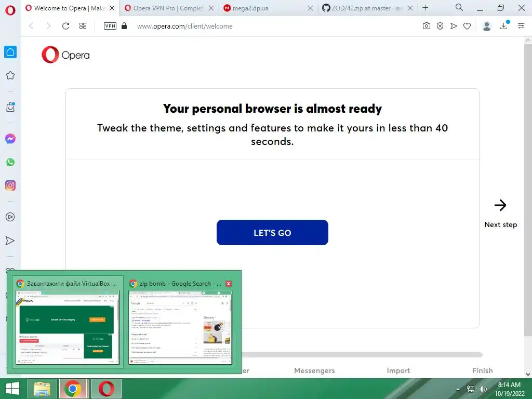
Task: Open Easy Setup settings icon
Action: pyautogui.click(x=521, y=26)
